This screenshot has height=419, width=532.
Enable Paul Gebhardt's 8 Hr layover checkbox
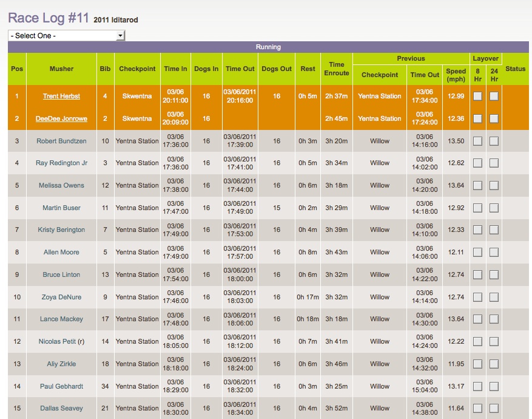[478, 386]
